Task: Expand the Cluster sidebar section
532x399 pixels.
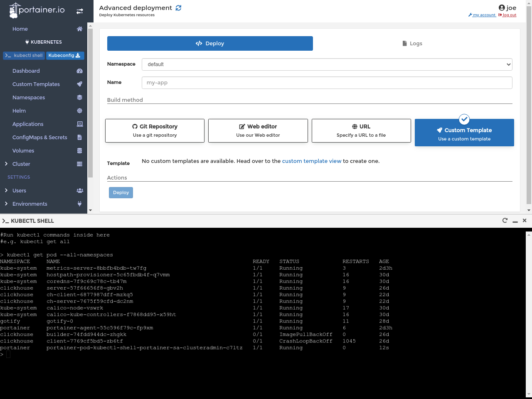Action: [x=6, y=164]
